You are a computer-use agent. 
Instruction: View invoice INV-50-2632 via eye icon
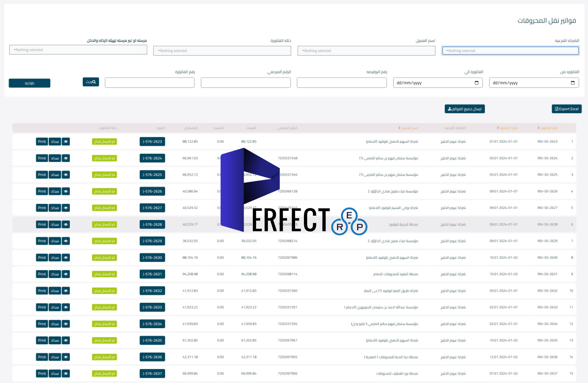pos(66,291)
